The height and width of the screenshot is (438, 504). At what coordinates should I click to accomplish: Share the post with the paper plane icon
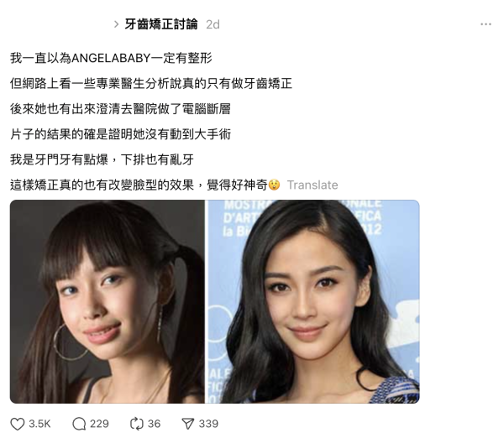click(x=187, y=424)
